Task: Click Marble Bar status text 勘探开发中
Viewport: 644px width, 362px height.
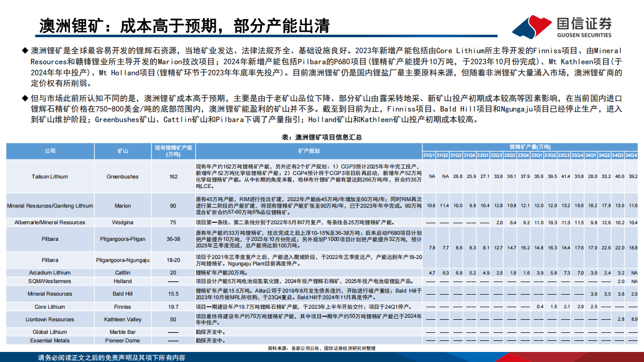Action: tap(210, 332)
